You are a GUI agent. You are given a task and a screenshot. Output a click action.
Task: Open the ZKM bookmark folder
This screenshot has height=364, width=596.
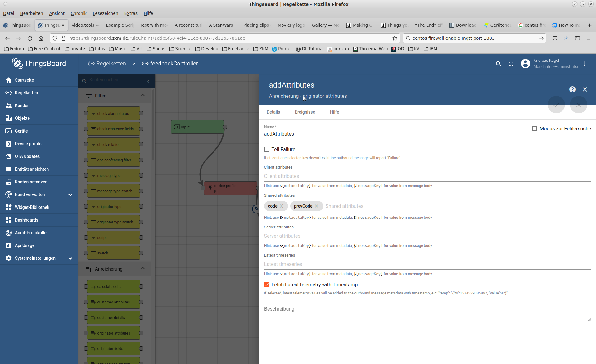click(261, 49)
